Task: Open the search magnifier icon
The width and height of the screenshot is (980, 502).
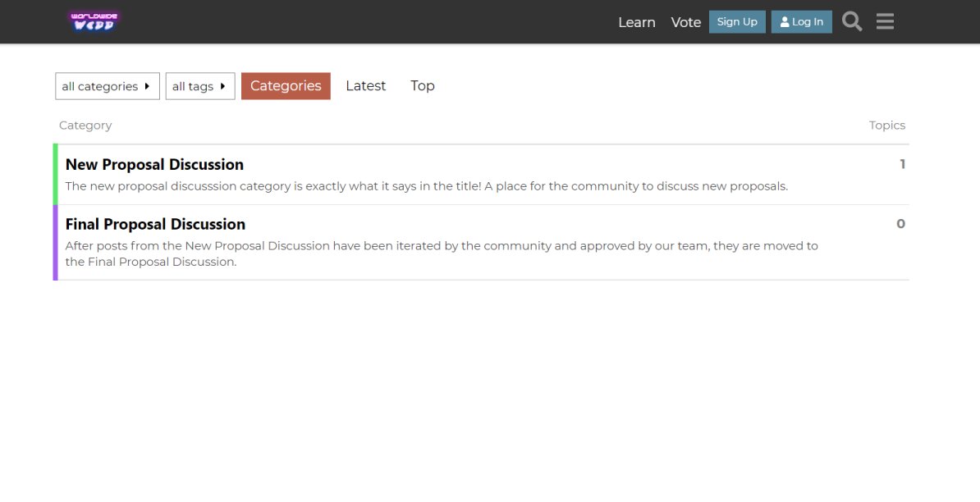Action: click(x=852, y=22)
